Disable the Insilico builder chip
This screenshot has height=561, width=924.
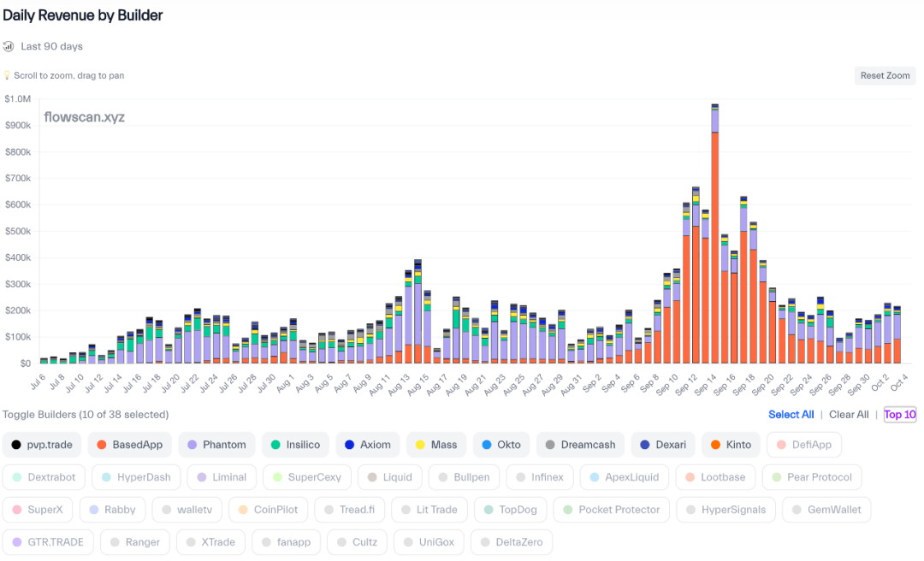(295, 445)
